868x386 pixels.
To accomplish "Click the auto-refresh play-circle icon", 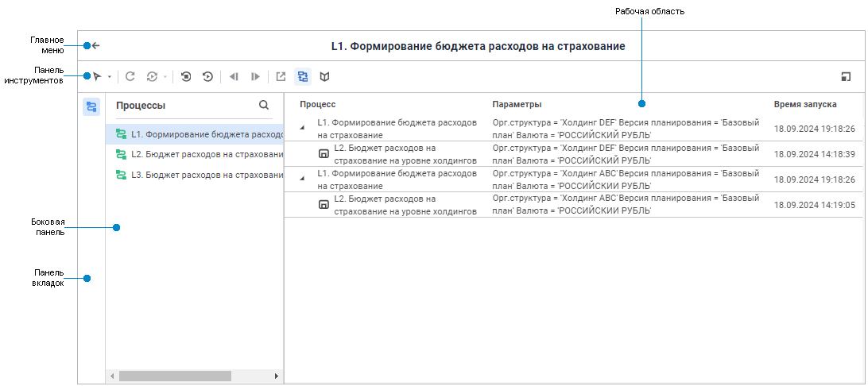I will (x=152, y=77).
